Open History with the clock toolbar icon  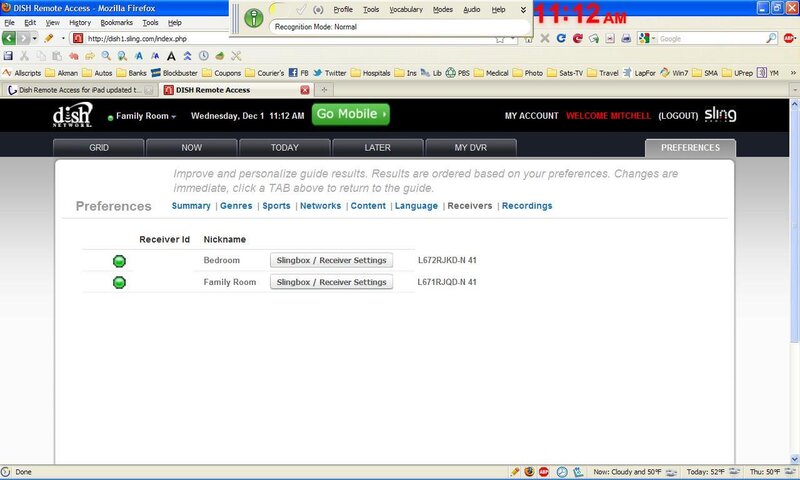(x=204, y=56)
